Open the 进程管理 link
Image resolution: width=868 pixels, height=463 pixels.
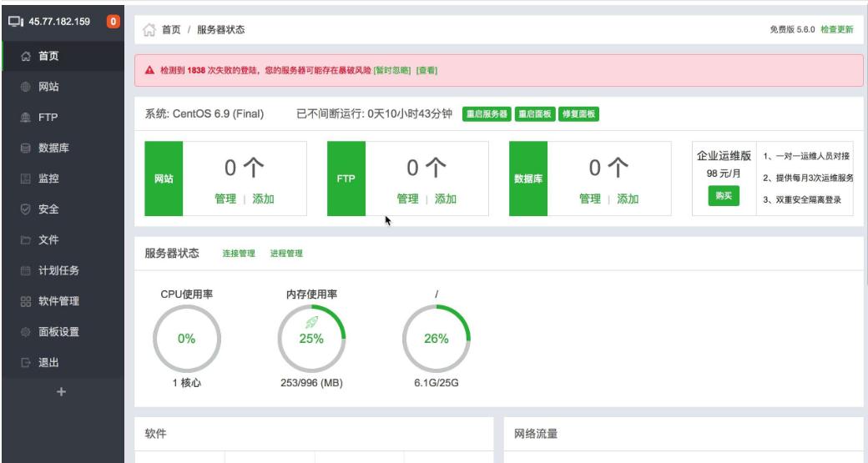coord(286,254)
